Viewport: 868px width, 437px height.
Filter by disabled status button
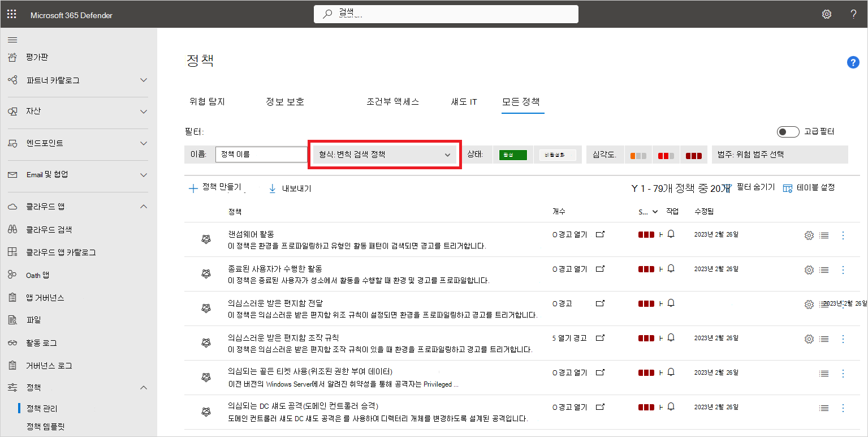(x=557, y=155)
